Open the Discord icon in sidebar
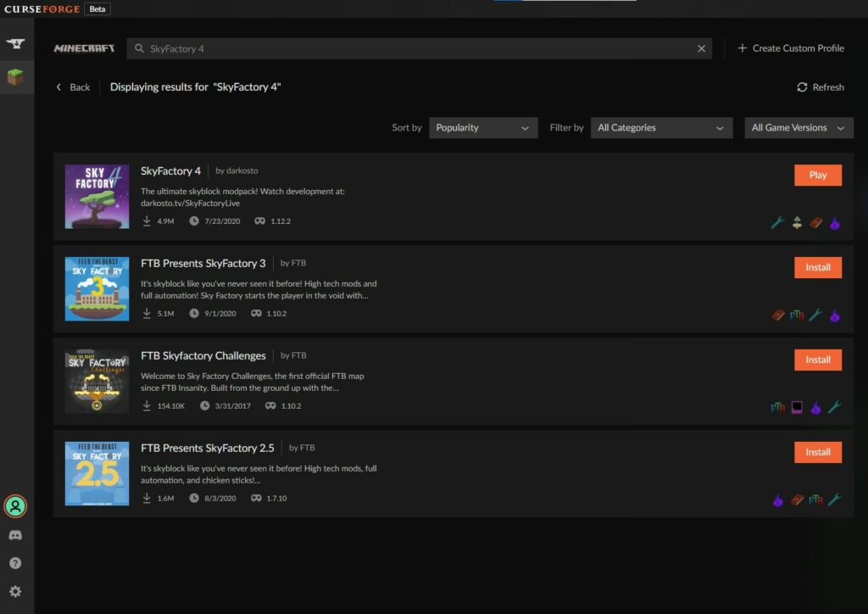The image size is (868, 614). coord(15,535)
